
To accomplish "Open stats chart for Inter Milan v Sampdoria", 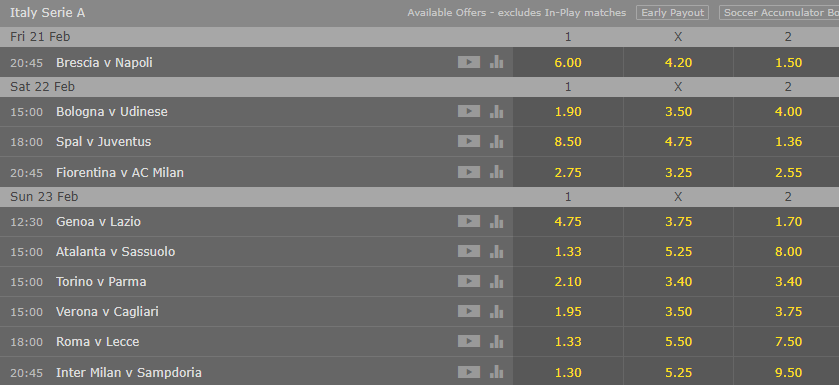I will point(497,372).
